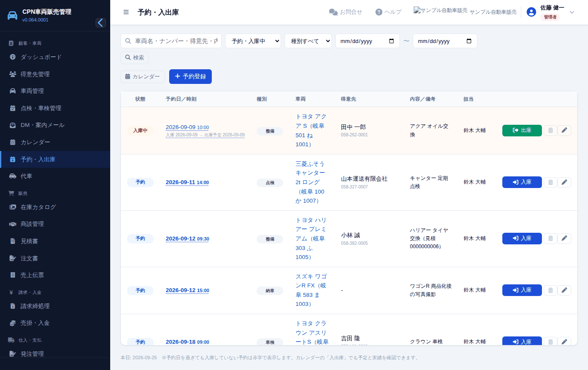The height and width of the screenshot is (370, 588).
Task: Open 車両管理 sidebar item
Action: coord(55,91)
